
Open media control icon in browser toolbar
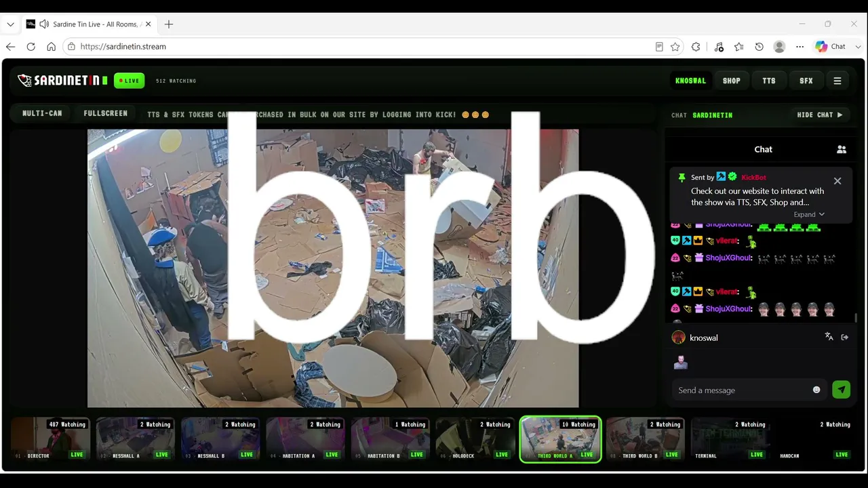pyautogui.click(x=719, y=47)
